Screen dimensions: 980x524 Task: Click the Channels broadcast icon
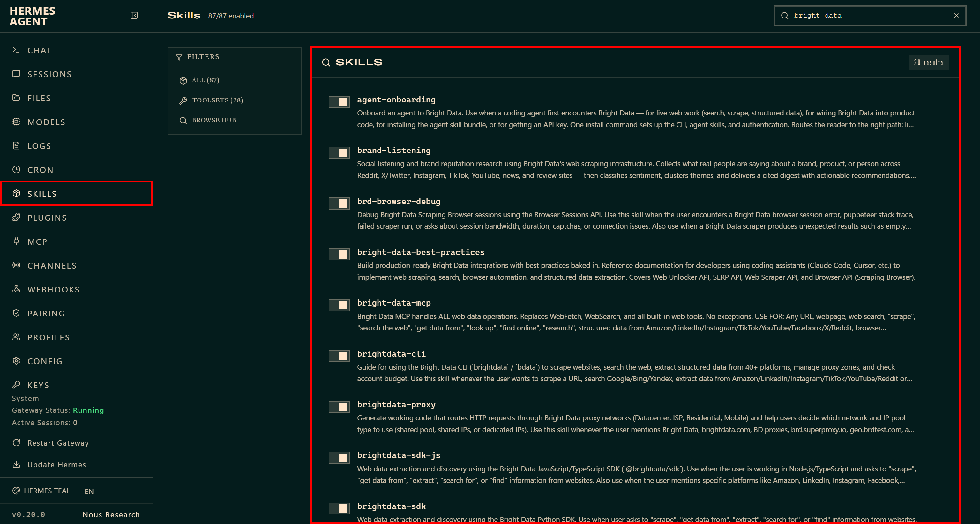click(x=16, y=265)
